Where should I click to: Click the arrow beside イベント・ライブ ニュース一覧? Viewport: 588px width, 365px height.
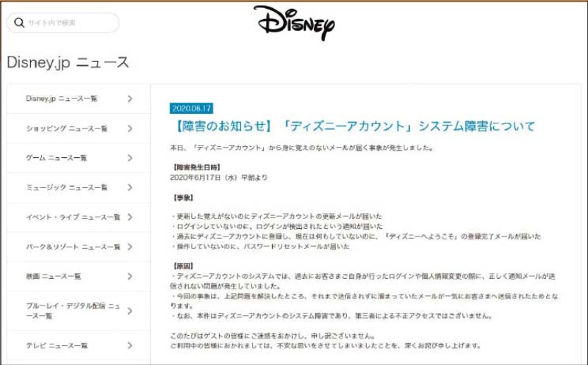(x=130, y=217)
